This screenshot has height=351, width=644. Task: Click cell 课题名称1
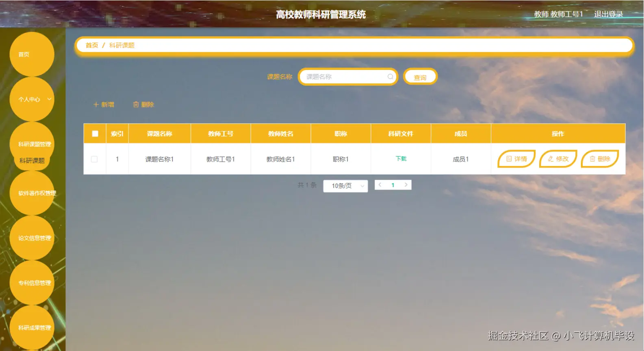pos(160,159)
